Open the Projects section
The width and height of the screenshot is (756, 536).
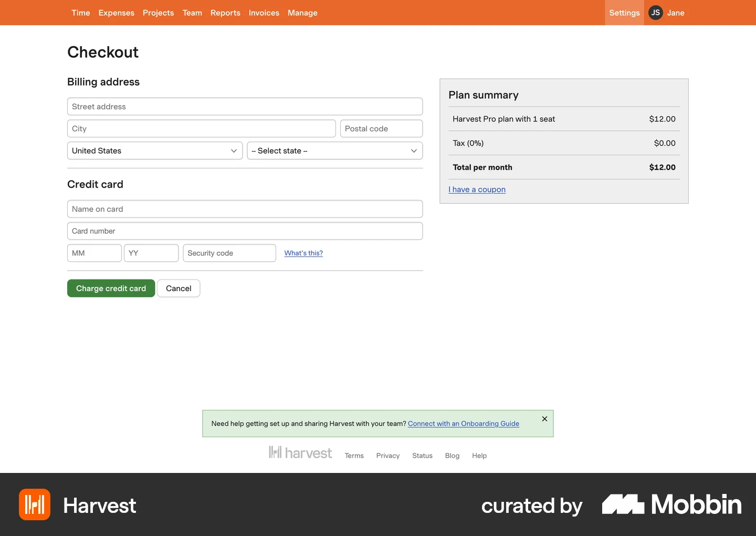158,13
